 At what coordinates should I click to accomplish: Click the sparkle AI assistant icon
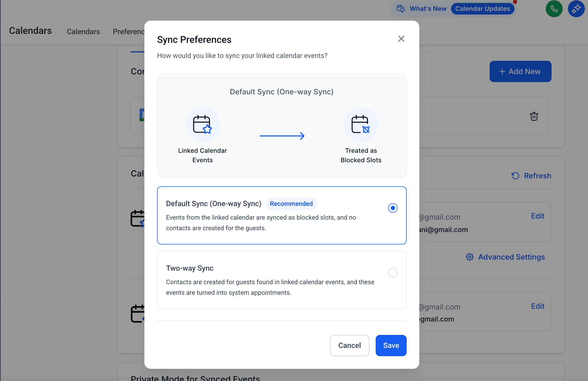(576, 9)
